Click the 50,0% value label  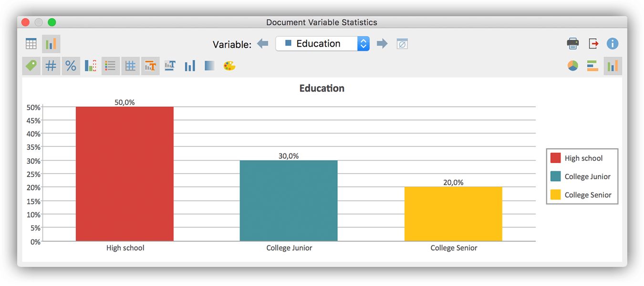point(125,102)
